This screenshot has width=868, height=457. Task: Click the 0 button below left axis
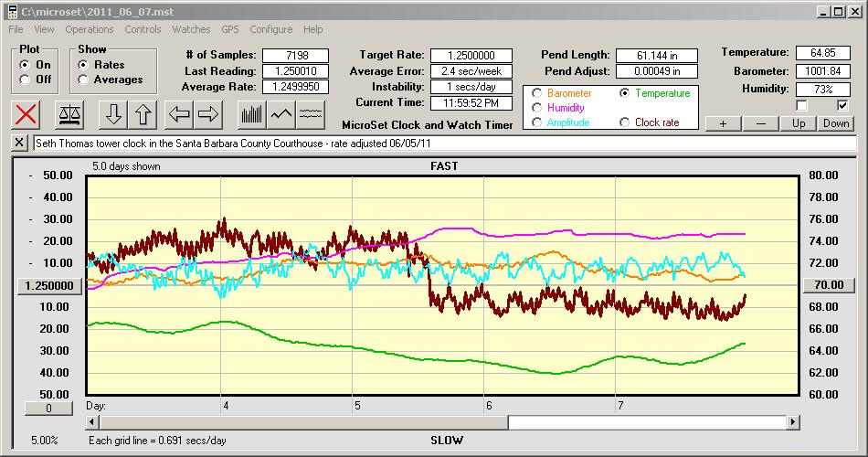click(48, 409)
